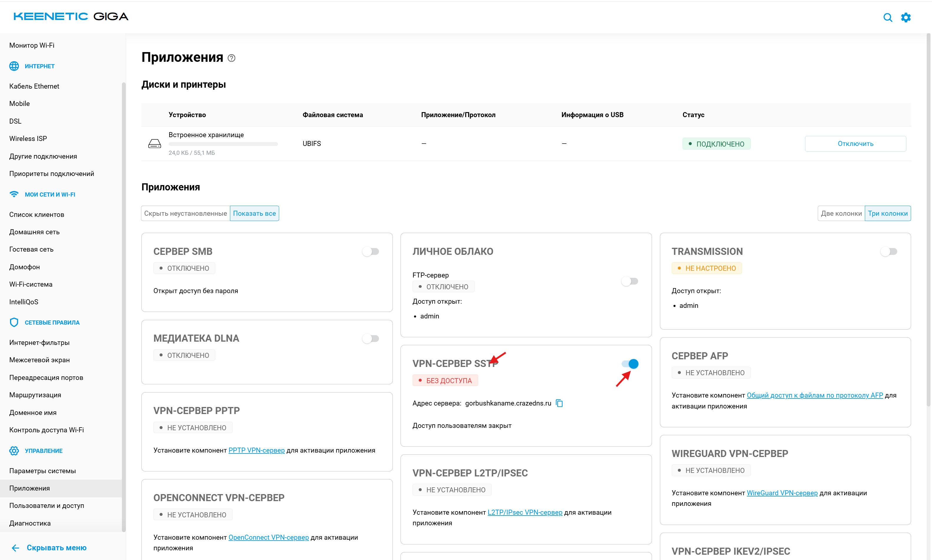This screenshot has height=560, width=932.
Task: Copy the SSTP server address via copy icon
Action: click(559, 403)
